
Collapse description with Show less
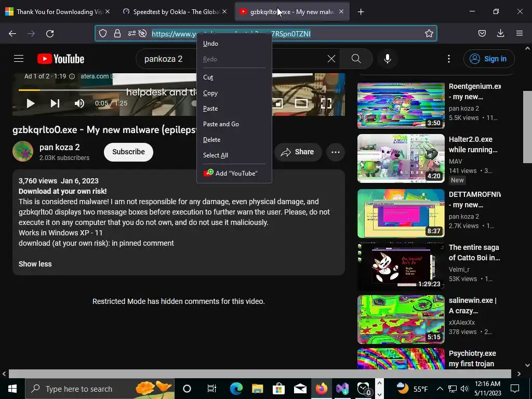click(x=35, y=264)
